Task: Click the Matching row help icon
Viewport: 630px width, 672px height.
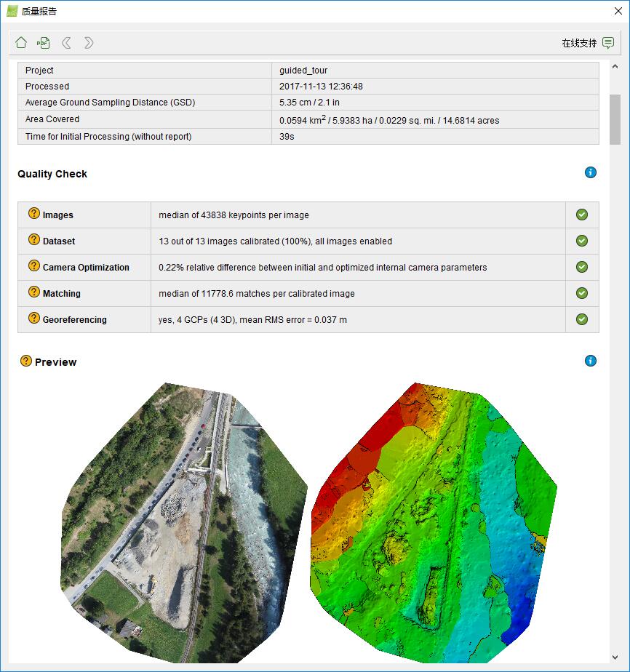Action: coord(33,292)
